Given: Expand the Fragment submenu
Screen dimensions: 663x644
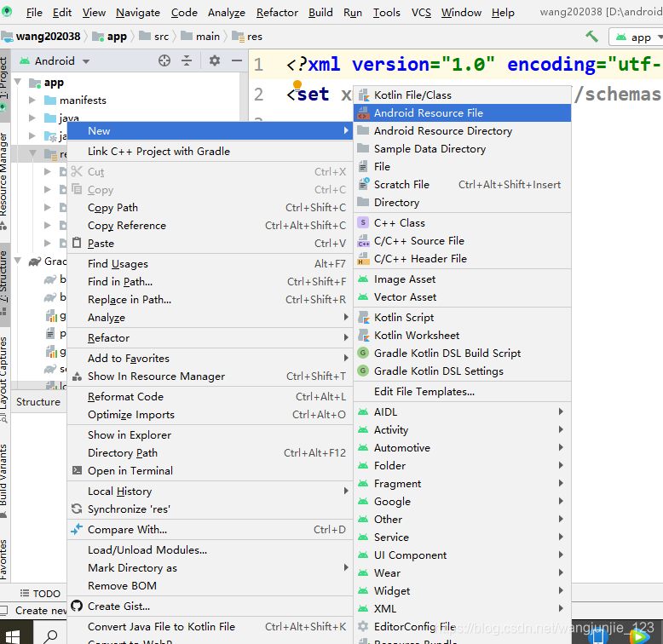Looking at the screenshot, I should coord(462,483).
